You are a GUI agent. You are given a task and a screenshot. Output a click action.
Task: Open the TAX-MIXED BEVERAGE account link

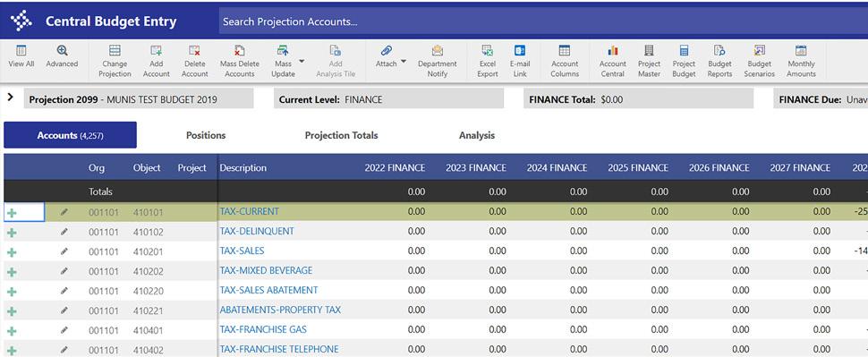click(x=267, y=270)
